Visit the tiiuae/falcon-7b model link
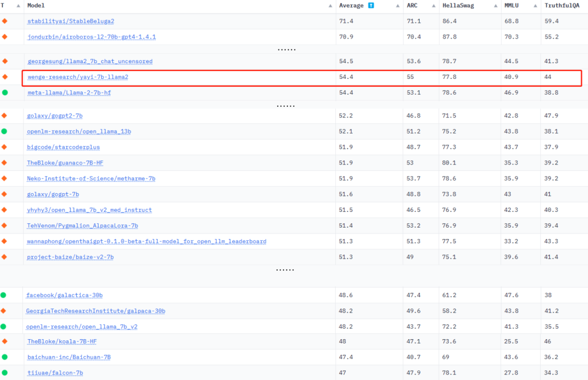This screenshot has height=380, width=588. click(55, 373)
